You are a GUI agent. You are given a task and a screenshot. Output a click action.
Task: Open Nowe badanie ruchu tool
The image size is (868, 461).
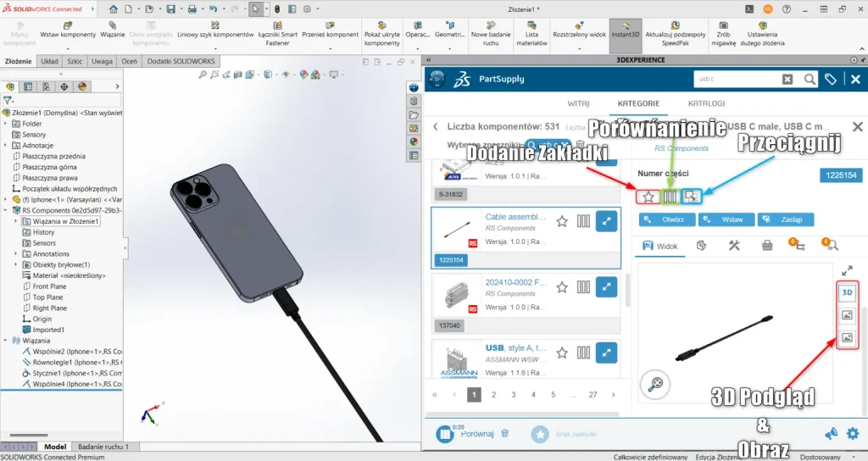click(491, 25)
